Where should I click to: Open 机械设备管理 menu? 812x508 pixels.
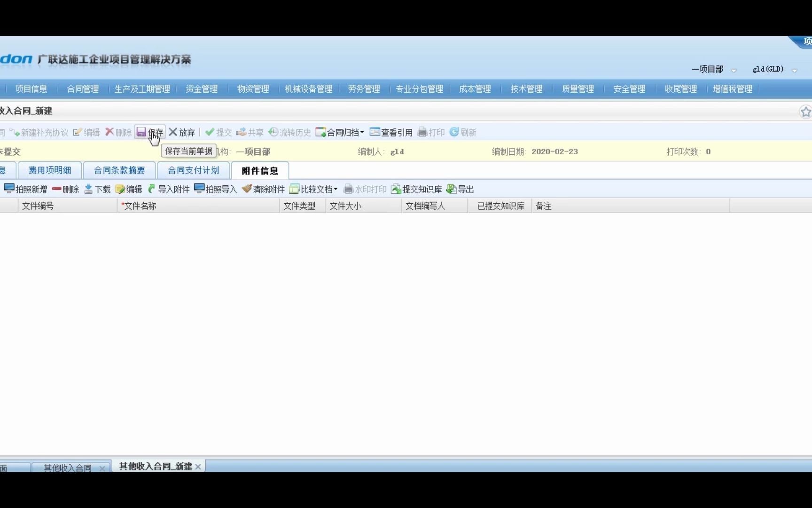[x=308, y=89]
